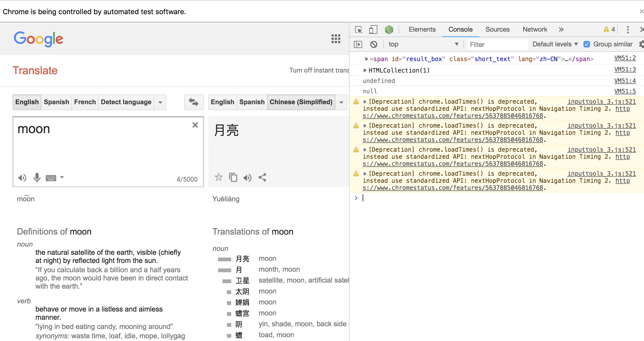Image resolution: width=644 pixels, height=341 pixels.
Task: Star the translation
Action: tap(218, 177)
